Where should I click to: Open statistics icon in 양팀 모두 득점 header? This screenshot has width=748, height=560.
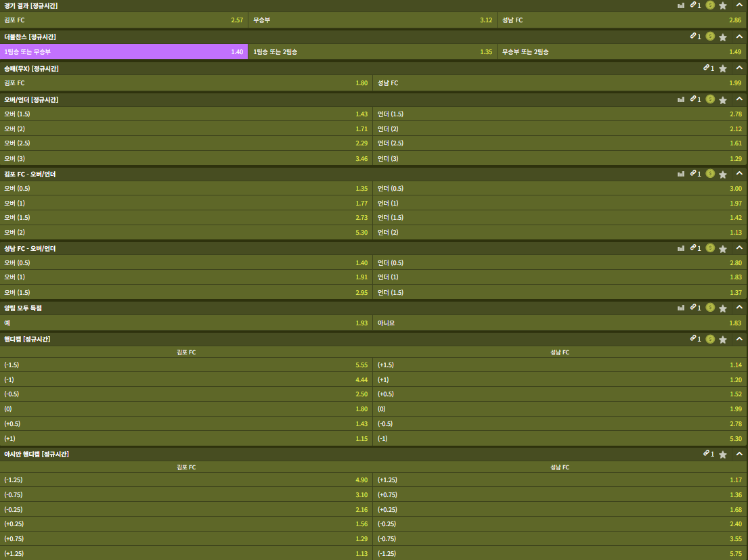680,308
